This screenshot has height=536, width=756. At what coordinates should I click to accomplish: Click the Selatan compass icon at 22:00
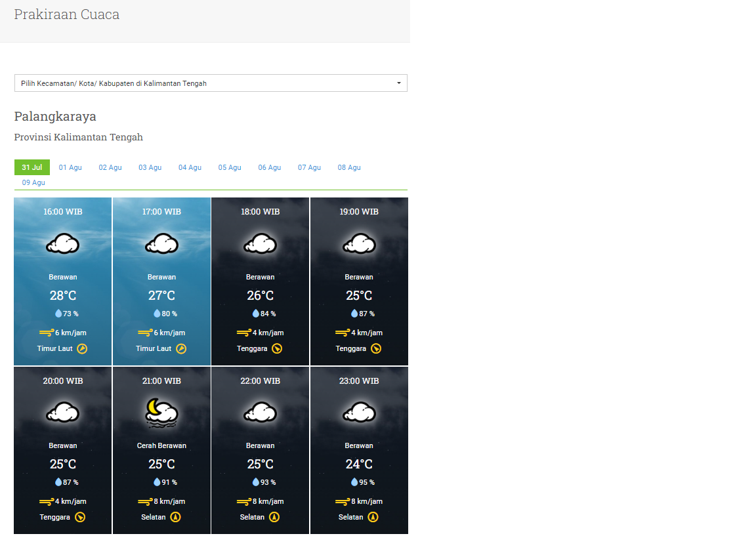click(x=274, y=517)
